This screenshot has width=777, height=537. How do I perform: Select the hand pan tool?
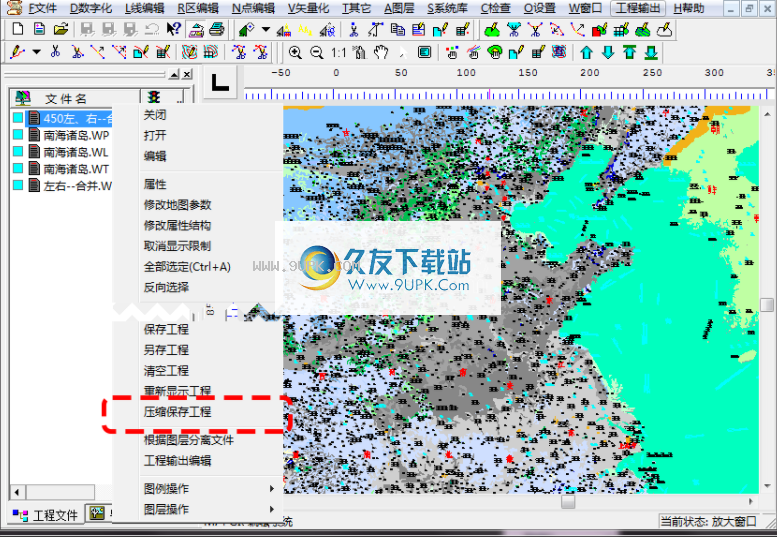pos(381,52)
